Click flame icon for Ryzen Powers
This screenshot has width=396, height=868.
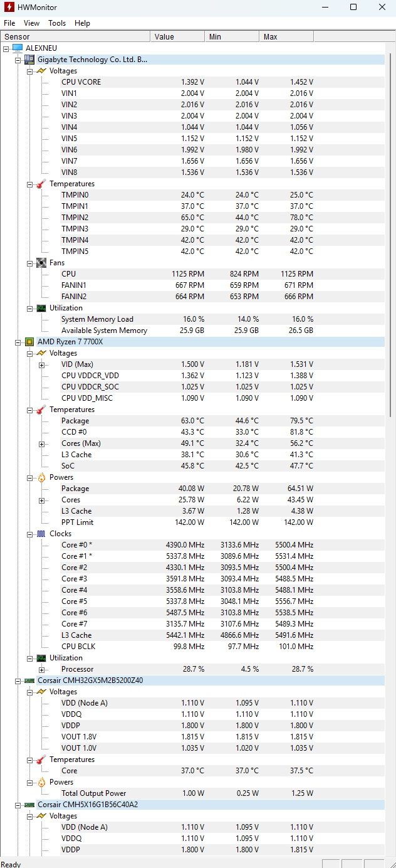41,477
